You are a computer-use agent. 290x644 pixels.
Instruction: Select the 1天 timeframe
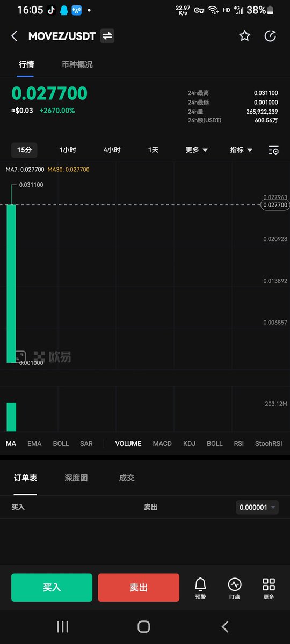coord(154,150)
